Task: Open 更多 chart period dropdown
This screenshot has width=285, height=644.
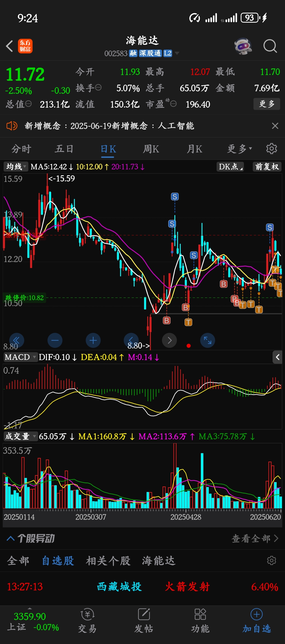Action: click(239, 149)
